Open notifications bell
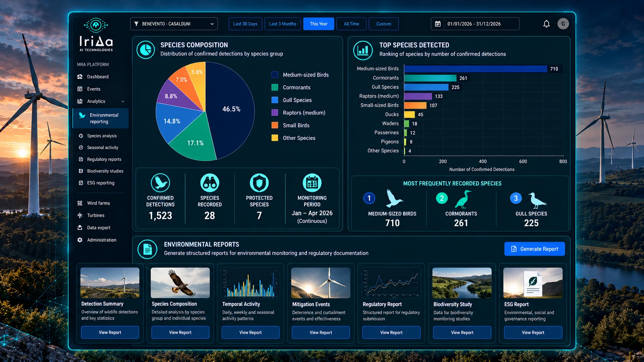 [546, 24]
